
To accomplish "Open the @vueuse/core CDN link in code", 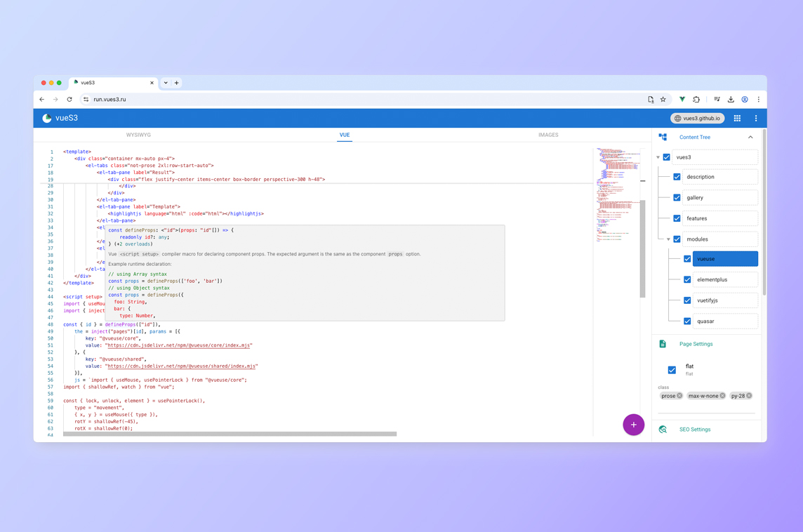I will click(179, 345).
